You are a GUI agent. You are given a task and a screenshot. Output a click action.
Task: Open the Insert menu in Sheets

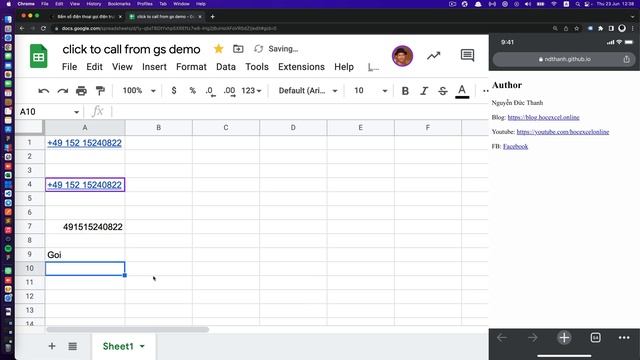pyautogui.click(x=154, y=67)
